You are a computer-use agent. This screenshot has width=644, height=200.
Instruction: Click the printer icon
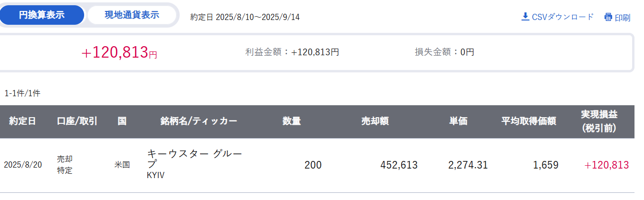608,17
